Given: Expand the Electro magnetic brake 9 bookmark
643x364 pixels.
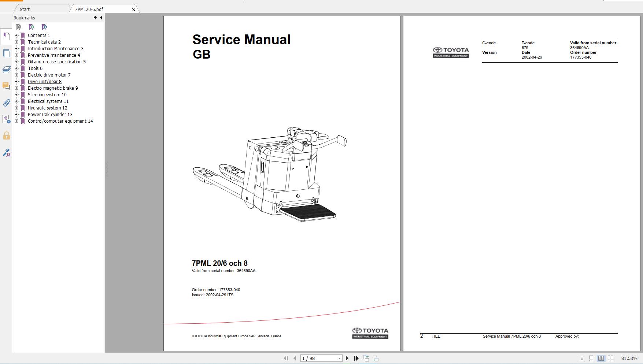Looking at the screenshot, I should tap(16, 88).
